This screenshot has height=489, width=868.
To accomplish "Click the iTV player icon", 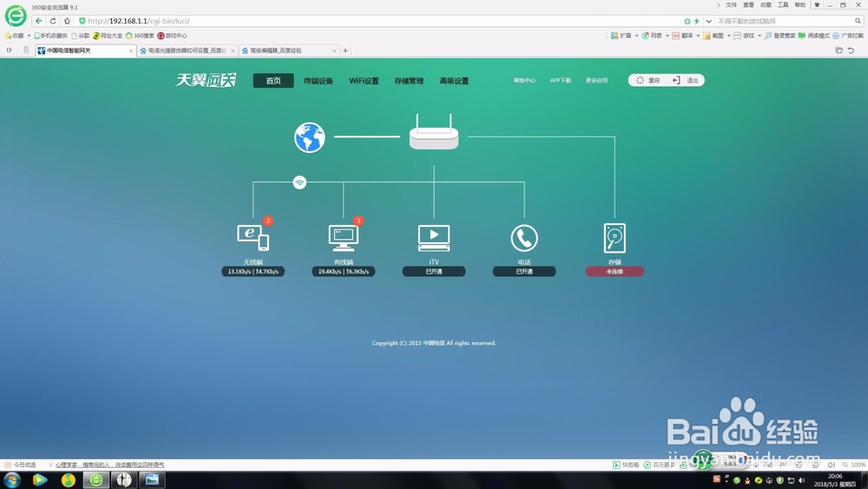I will [433, 238].
